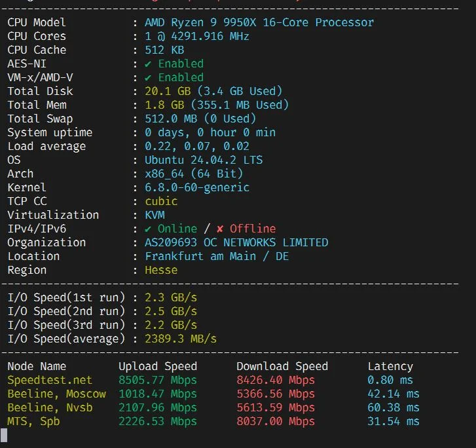Viewport: 476px width, 448px height.
Task: Click the I/O Speed average 2389.3 MB/s value
Action: click(x=181, y=339)
